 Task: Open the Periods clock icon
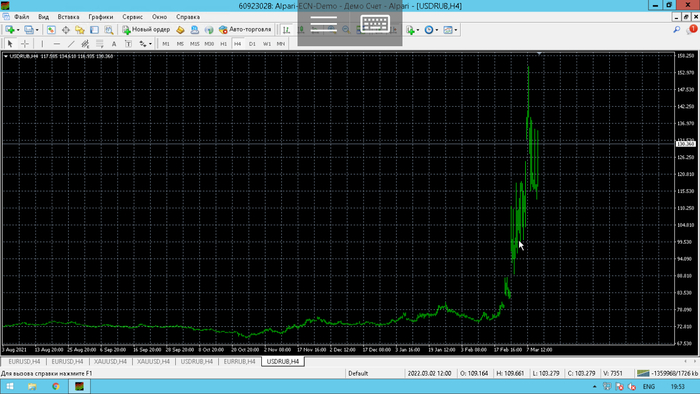tap(429, 30)
